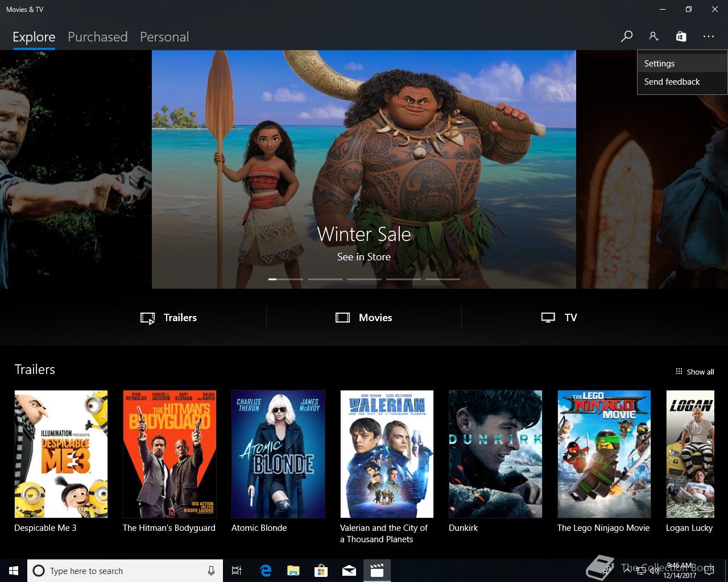Show next featured slide on right

click(x=652, y=169)
